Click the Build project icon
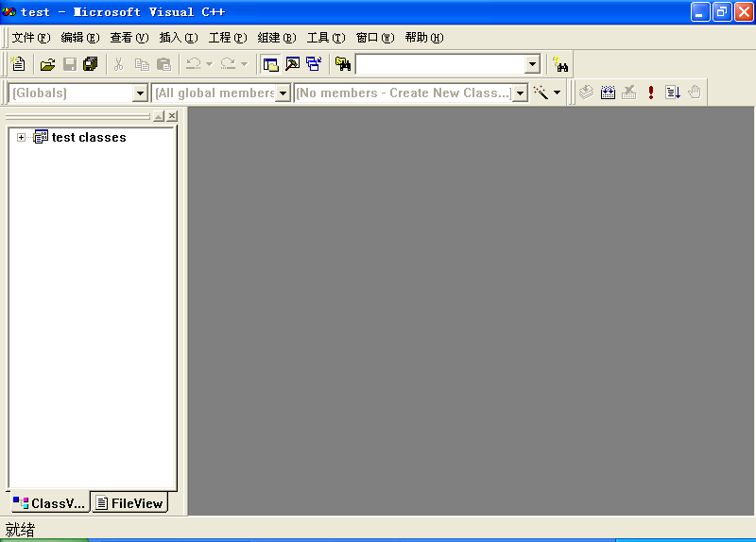The height and width of the screenshot is (542, 756). (608, 92)
